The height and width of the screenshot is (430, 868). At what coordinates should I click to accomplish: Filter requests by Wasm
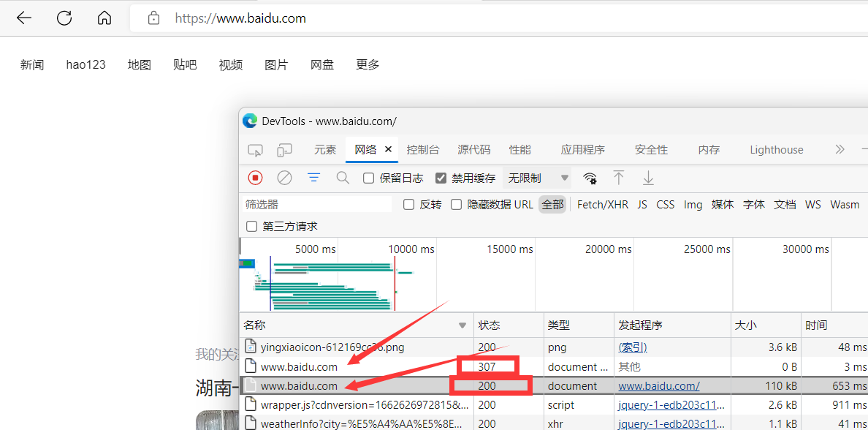pyautogui.click(x=845, y=205)
